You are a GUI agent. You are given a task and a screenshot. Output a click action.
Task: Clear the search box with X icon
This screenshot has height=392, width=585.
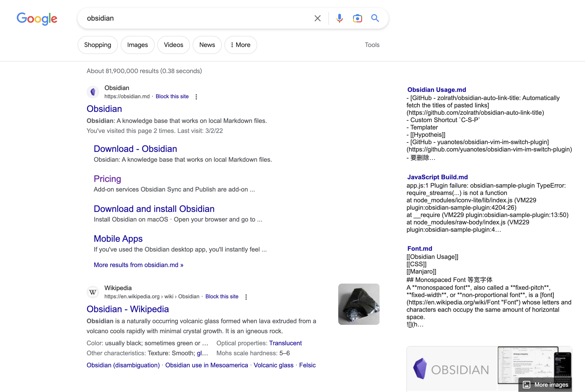point(317,18)
